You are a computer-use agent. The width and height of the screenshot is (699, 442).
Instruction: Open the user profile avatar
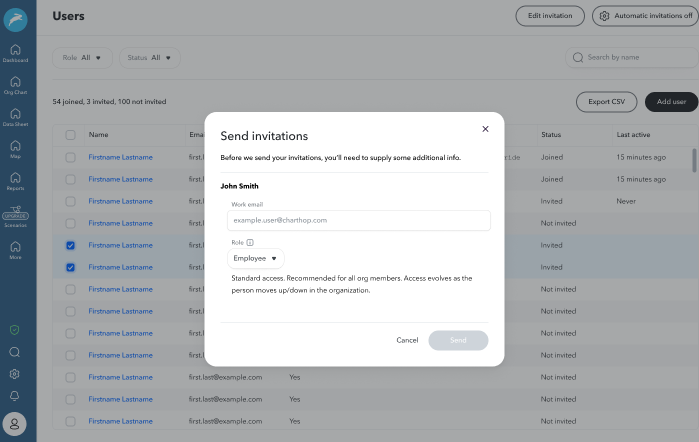(15, 424)
